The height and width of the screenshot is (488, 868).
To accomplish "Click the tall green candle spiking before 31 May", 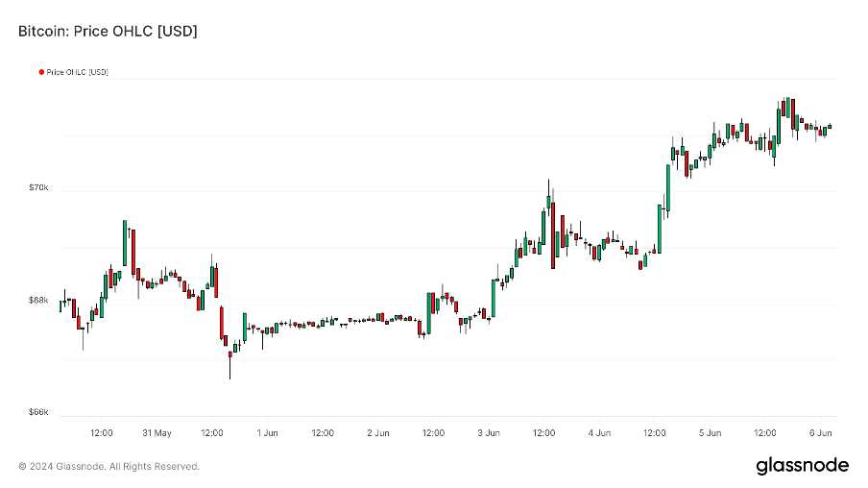I will [125, 243].
